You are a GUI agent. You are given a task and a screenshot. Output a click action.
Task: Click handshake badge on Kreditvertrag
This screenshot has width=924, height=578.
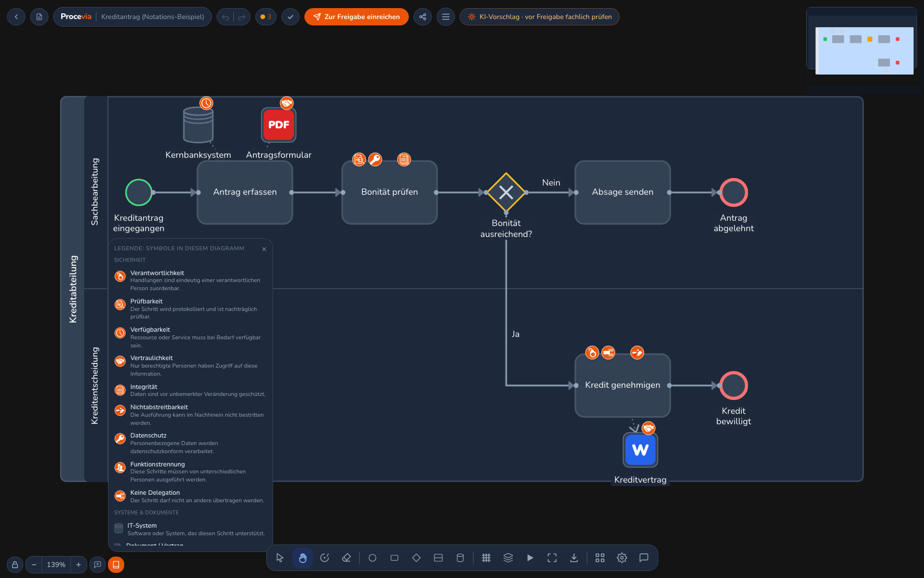tap(649, 428)
